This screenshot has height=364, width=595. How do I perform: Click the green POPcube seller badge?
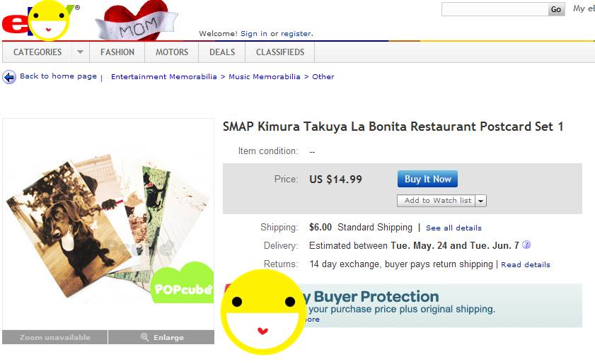(x=182, y=283)
